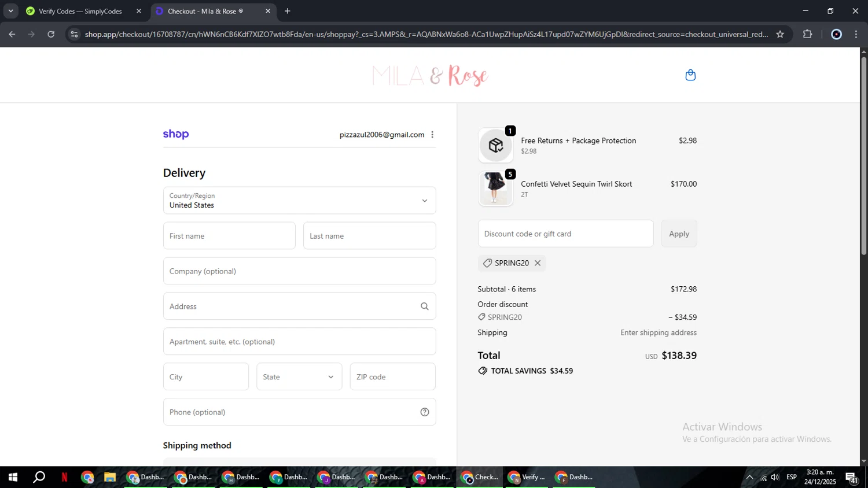Viewport: 868px width, 488px height.
Task: Open the State dropdown
Action: pyautogui.click(x=299, y=377)
